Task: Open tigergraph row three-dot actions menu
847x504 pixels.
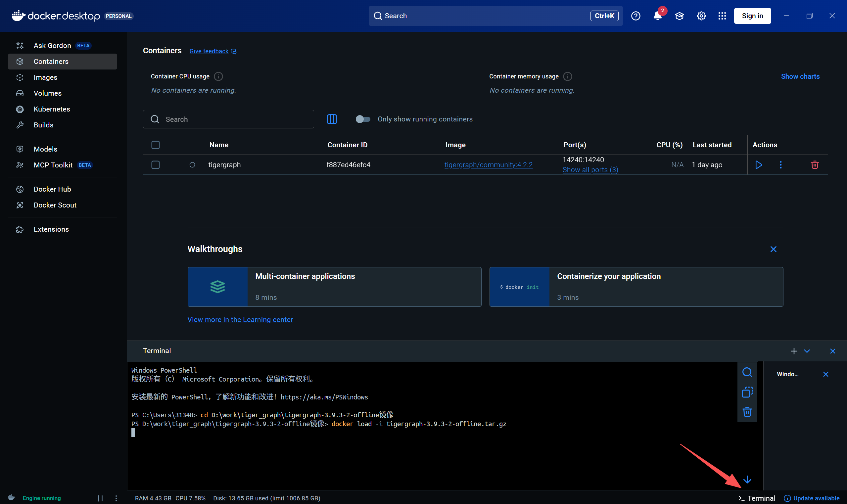Action: pyautogui.click(x=780, y=165)
